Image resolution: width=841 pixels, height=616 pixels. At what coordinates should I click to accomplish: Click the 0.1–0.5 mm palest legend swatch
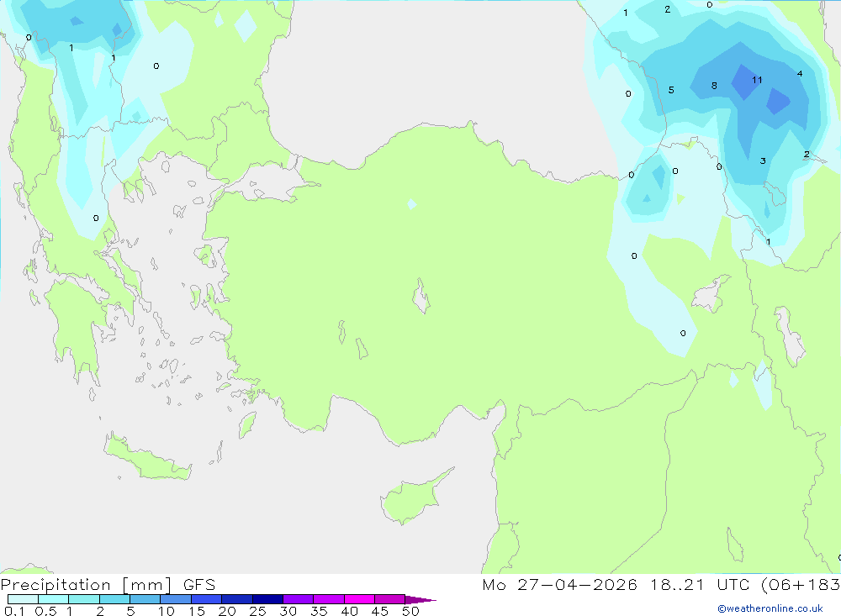pos(23,599)
